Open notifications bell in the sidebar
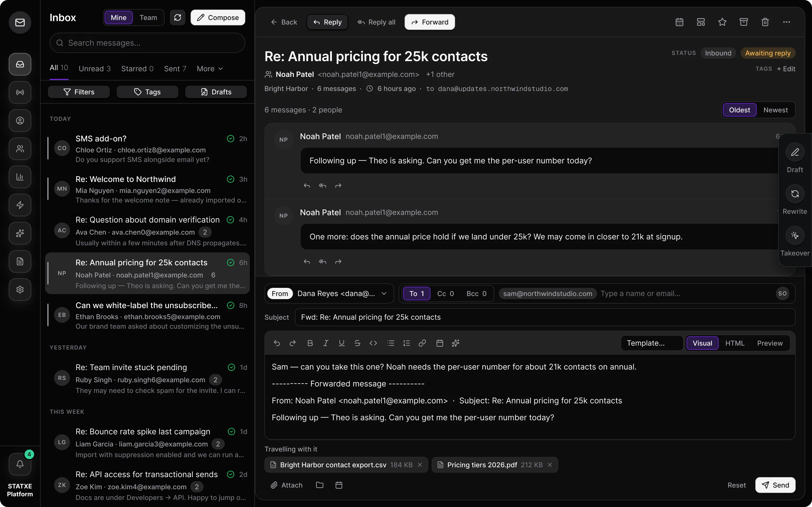812x507 pixels. 20,464
